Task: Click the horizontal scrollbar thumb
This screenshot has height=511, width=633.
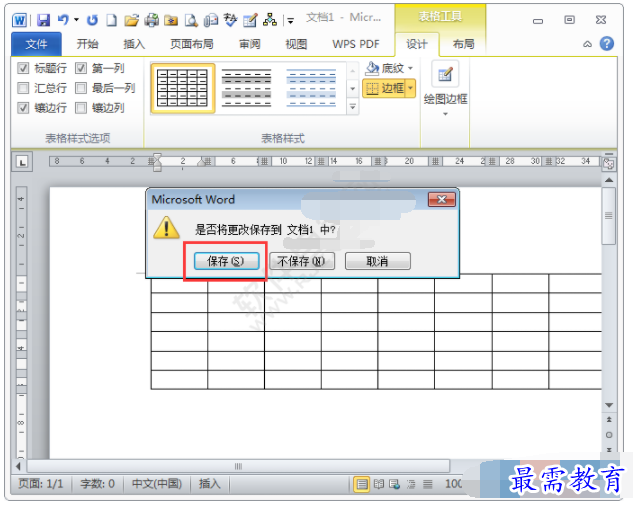Action: 238,466
